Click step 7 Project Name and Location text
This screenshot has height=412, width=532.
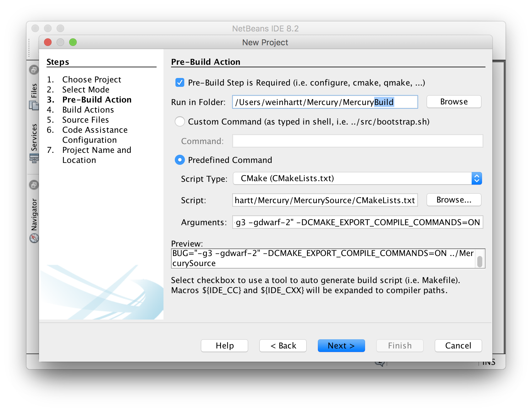click(97, 155)
